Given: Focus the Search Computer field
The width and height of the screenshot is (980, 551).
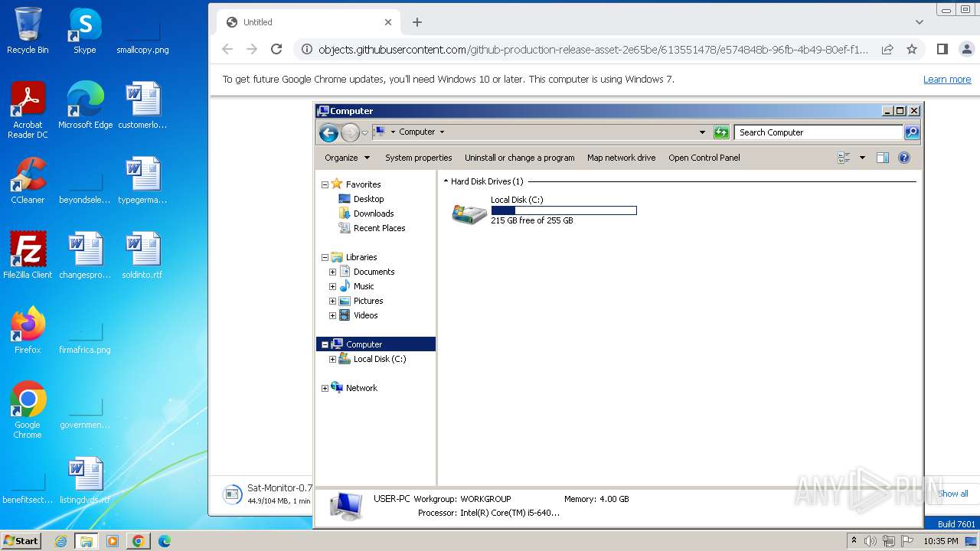Looking at the screenshot, I should point(818,132).
